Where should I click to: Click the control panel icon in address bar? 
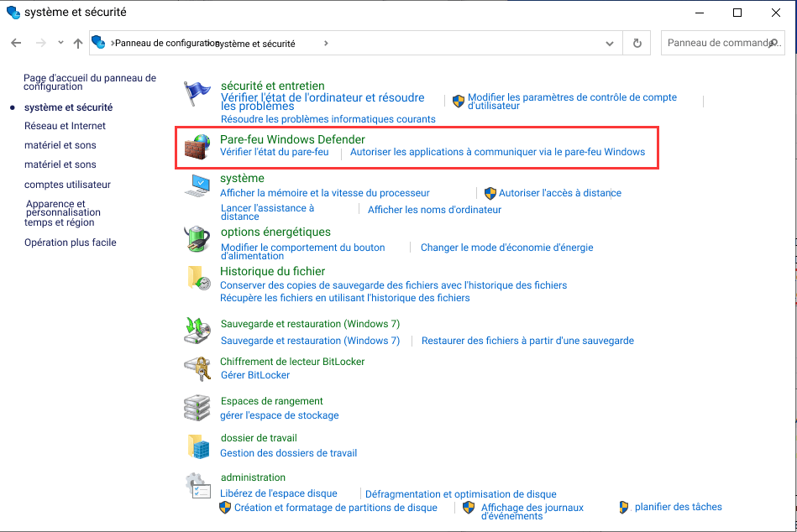coord(98,42)
